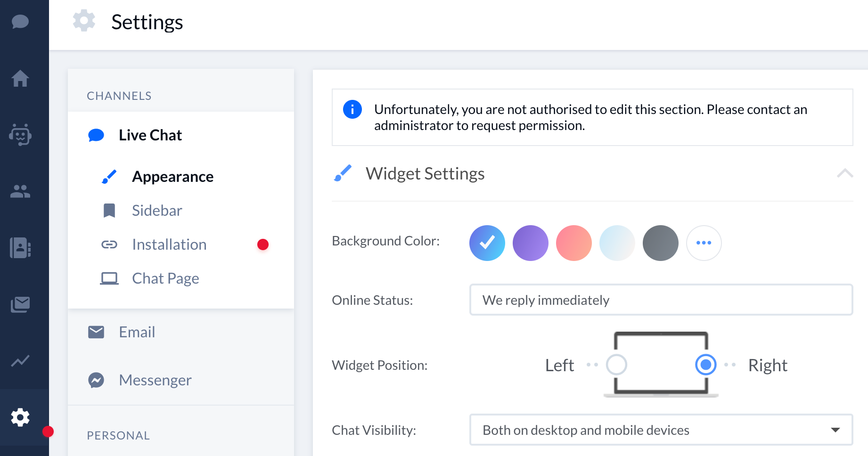The height and width of the screenshot is (456, 868).
Task: Click the settings gear in the left nav
Action: point(20,417)
